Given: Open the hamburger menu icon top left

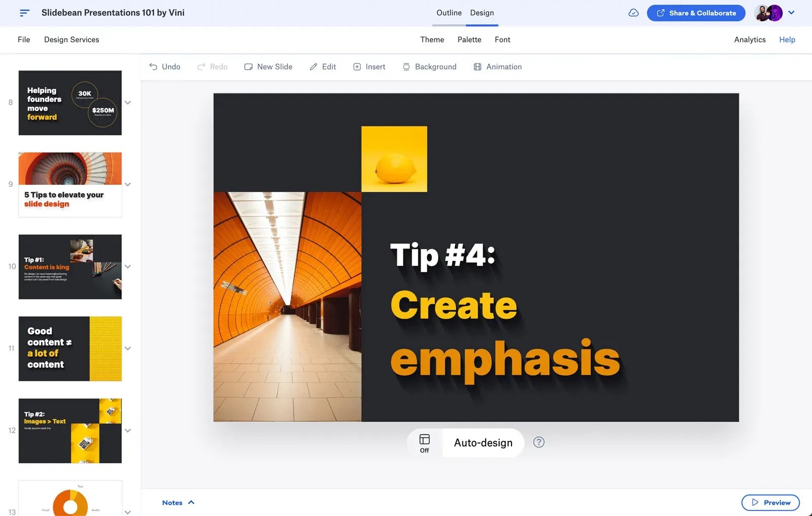Looking at the screenshot, I should 24,13.
